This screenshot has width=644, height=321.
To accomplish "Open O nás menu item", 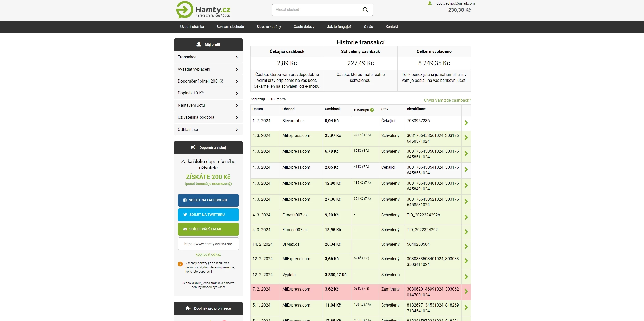I will click(x=368, y=27).
